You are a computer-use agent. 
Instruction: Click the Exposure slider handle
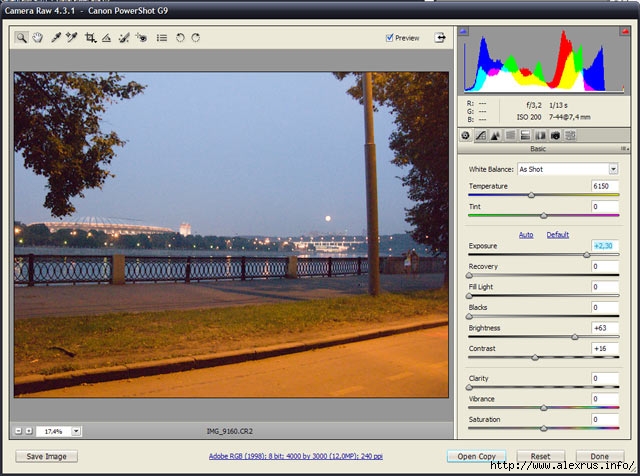tap(587, 255)
